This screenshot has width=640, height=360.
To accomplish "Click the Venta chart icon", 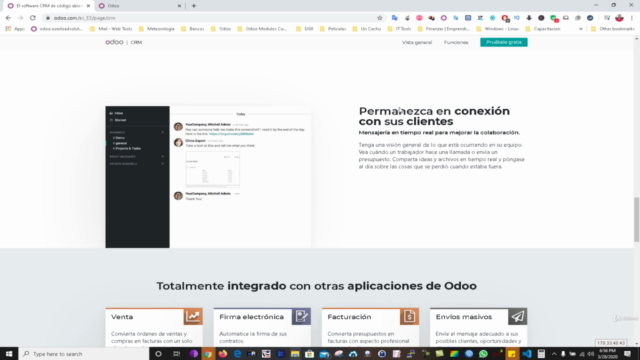I will click(193, 316).
